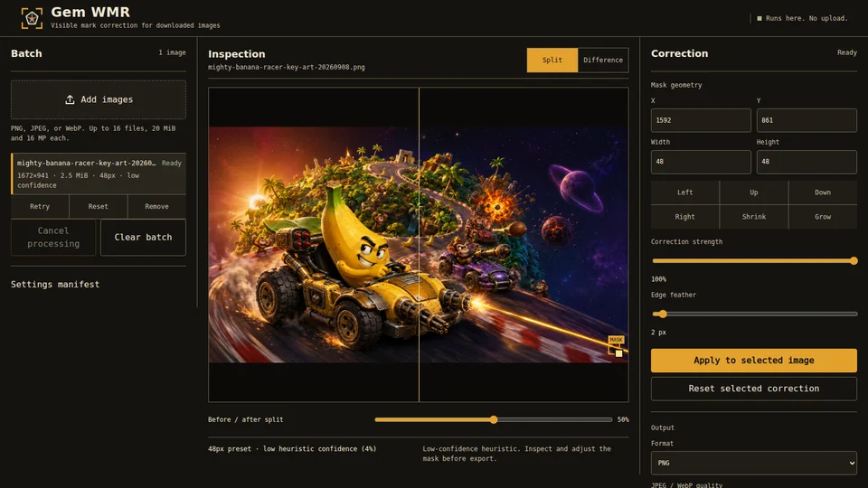The image size is (868, 488).
Task: Click the 'Runs here. No upload.' status text
Action: coord(807,18)
